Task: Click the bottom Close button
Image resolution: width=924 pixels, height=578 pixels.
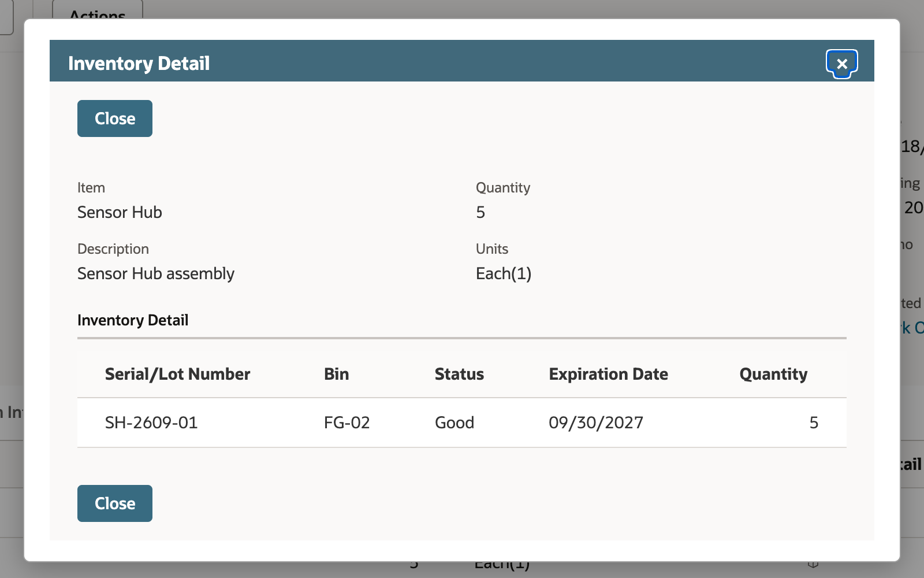Action: 115,503
